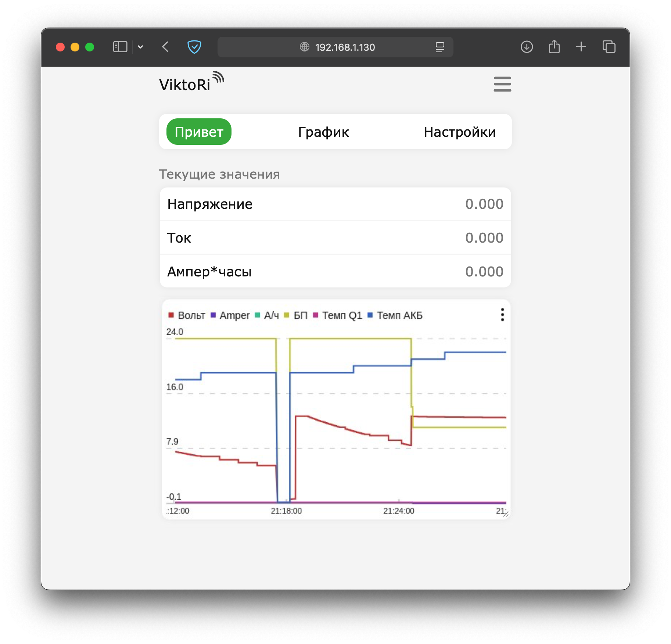Click the БП yellow legend color square
This screenshot has width=671, height=644.
(287, 315)
